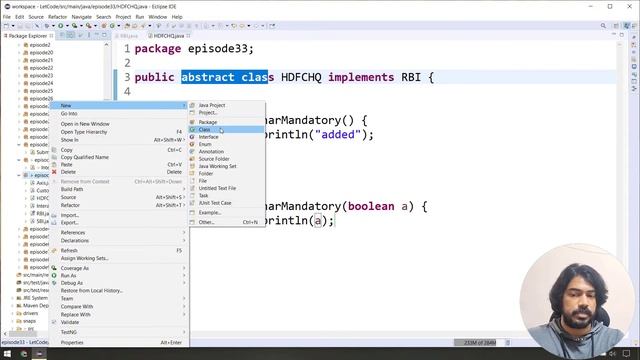640x360 pixels.
Task: Open the Refactor menu in menu bar
Action: point(57,17)
